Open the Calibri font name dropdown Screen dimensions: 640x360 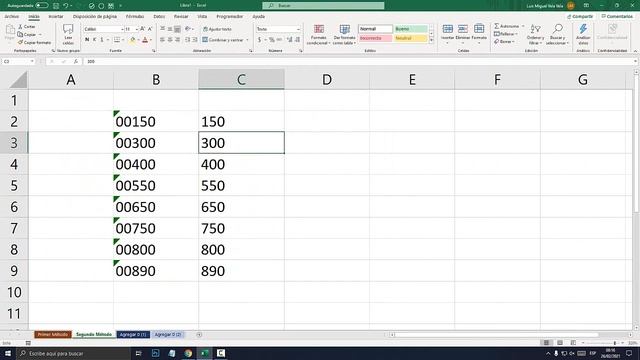122,29
